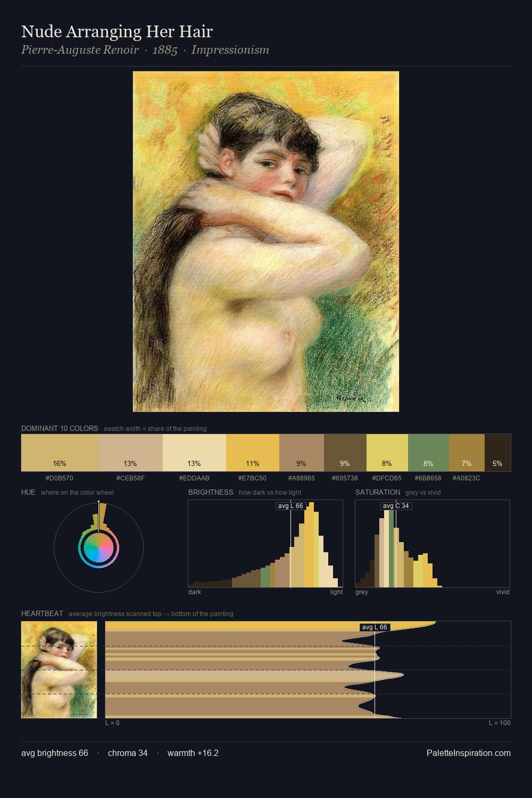Choose the #695738 dark brown swatch

[345, 453]
